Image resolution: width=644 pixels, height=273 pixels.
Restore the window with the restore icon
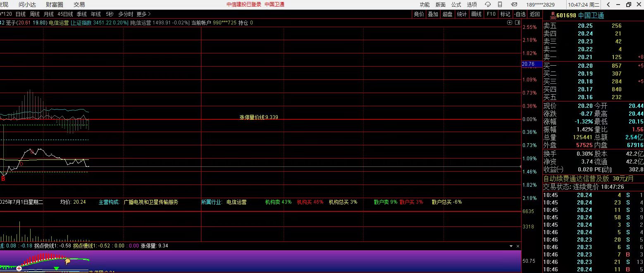tap(629, 5)
